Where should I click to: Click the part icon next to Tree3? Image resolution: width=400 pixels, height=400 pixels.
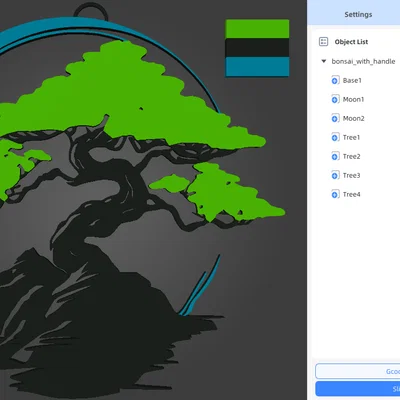335,175
